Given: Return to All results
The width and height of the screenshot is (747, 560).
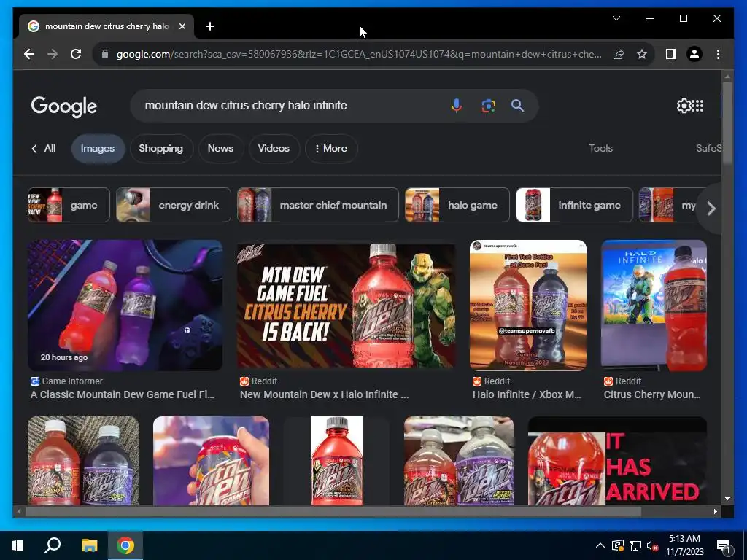Looking at the screenshot, I should pyautogui.click(x=44, y=149).
